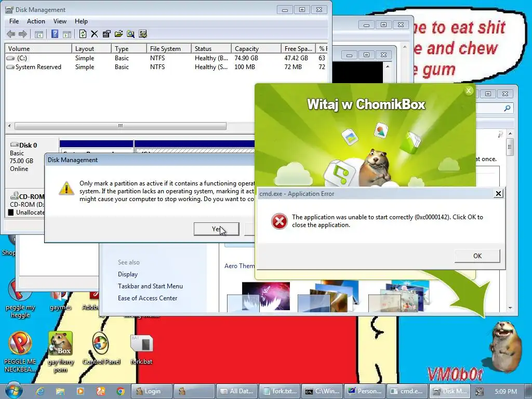Image resolution: width=532 pixels, height=399 pixels.
Task: Click OK in cmd.exe Application Error dialog
Action: [x=477, y=256]
